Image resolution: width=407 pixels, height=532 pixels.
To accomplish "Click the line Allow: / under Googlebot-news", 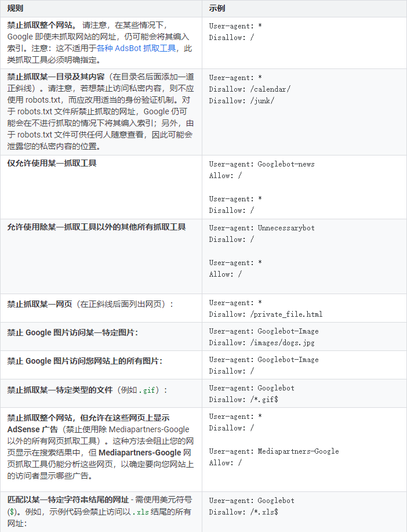I will point(225,176).
